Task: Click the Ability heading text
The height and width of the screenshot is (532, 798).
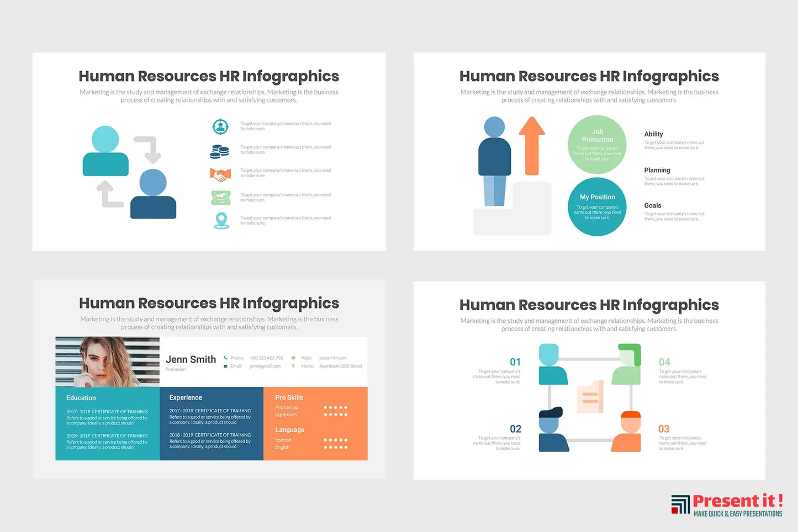Action: click(653, 134)
